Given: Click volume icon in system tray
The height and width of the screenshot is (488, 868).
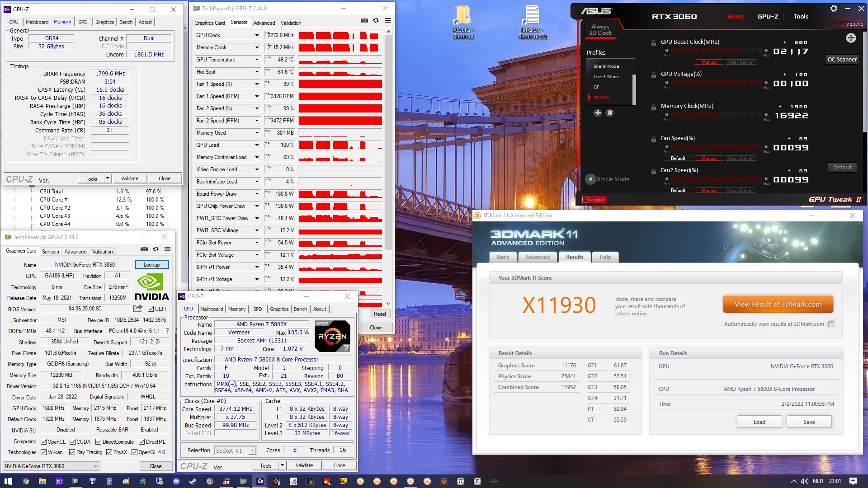Looking at the screenshot, I should [805, 481].
